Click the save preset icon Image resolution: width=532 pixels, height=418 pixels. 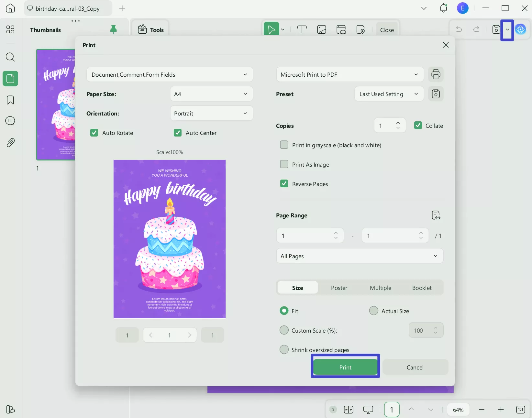(436, 94)
